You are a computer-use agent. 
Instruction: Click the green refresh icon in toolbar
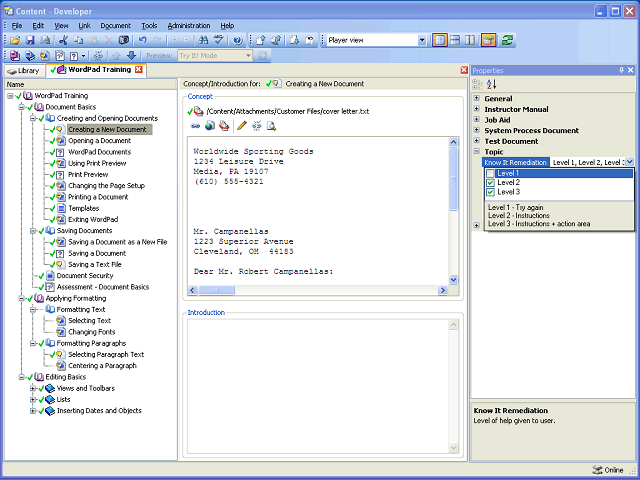(508, 40)
